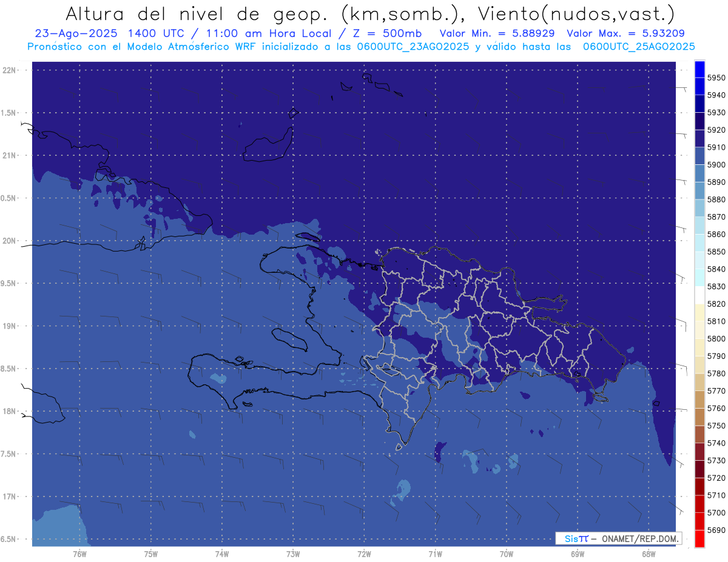Click the 5840 legend value
728x562 pixels.
point(716,269)
